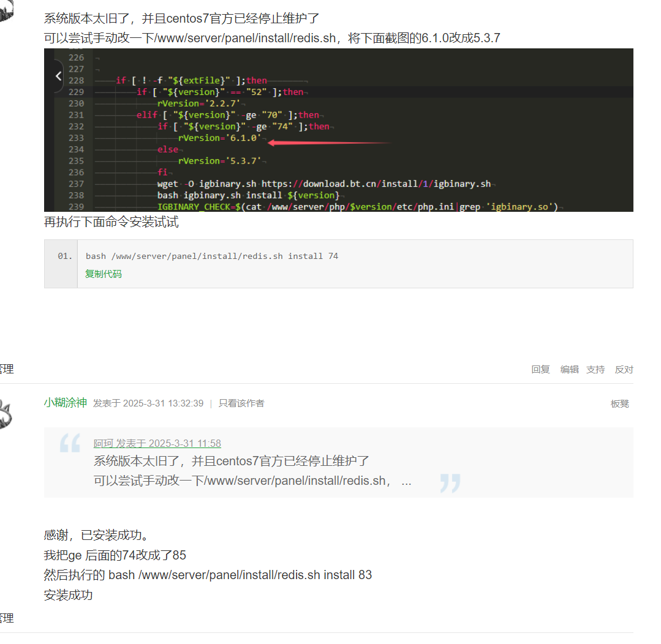Click 反对 to downvote the post
The height and width of the screenshot is (644, 661).
[624, 369]
